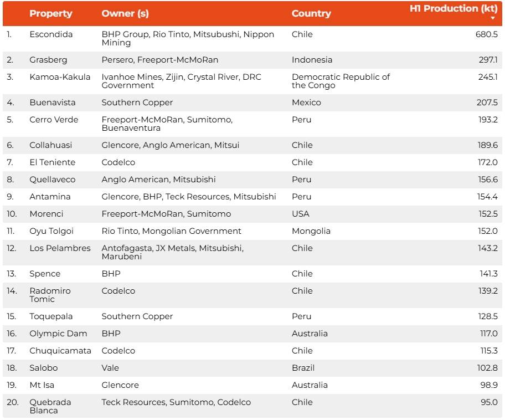Click the Cerro Verde owners cell
505x420 pixels.
tap(167, 124)
